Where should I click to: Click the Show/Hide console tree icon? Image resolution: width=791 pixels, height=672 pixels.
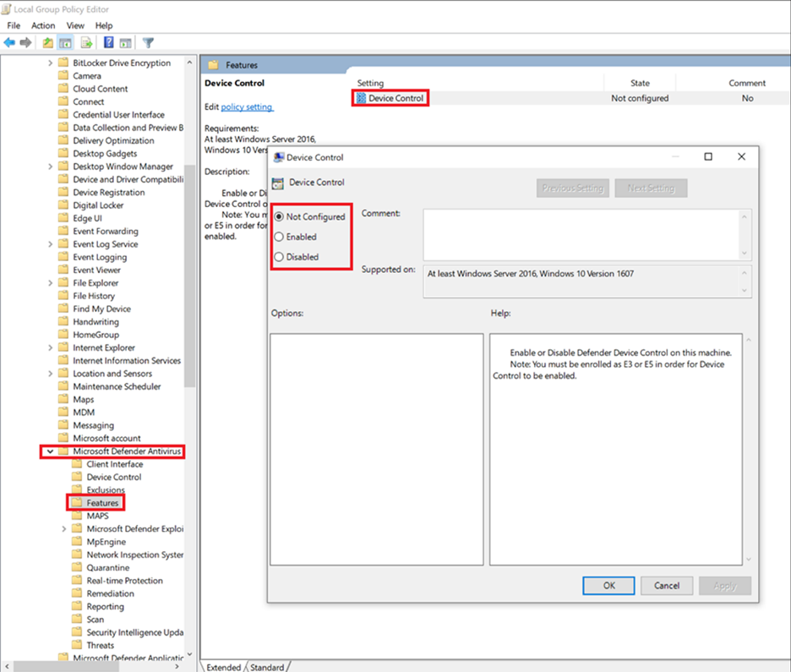[65, 43]
